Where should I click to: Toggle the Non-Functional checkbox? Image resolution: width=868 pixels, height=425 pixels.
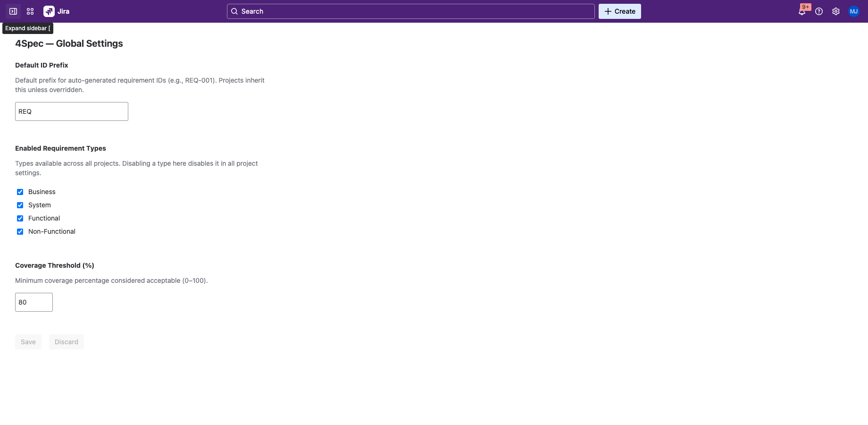(20, 231)
